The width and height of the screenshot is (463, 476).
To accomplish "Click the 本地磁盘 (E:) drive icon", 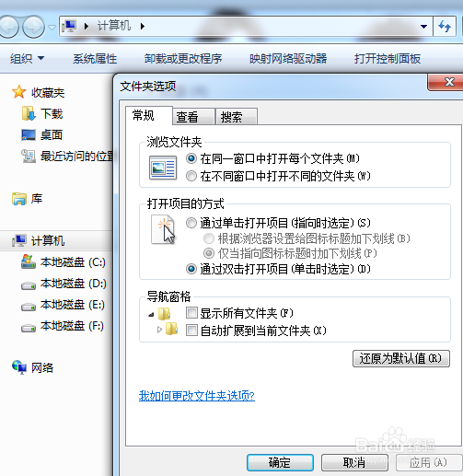I will [29, 307].
